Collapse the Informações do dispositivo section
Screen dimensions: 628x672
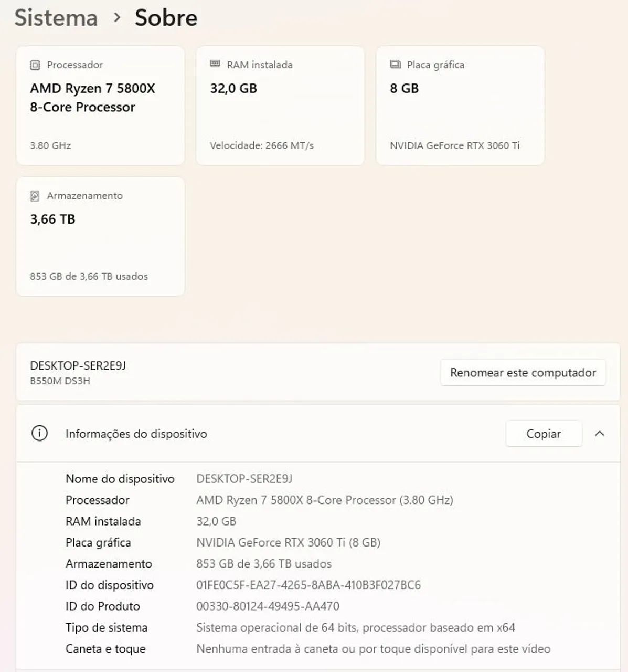coord(600,434)
